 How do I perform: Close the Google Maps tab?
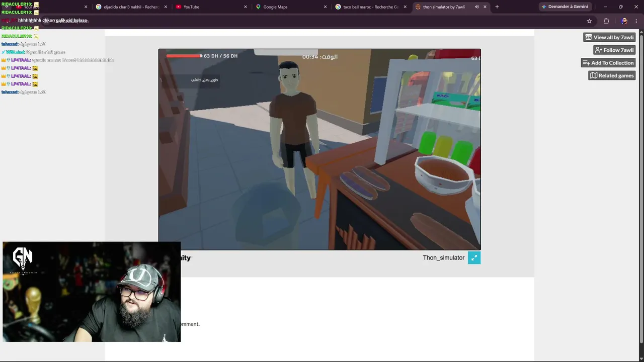325,7
